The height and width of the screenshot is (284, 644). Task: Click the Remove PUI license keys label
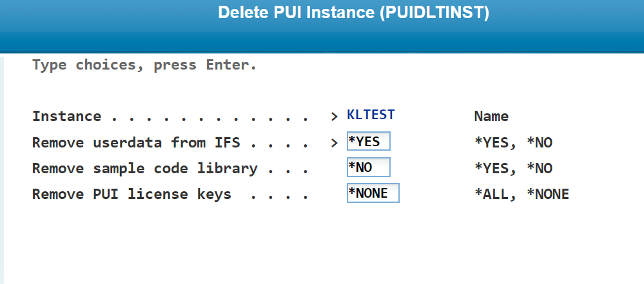pyautogui.click(x=132, y=194)
